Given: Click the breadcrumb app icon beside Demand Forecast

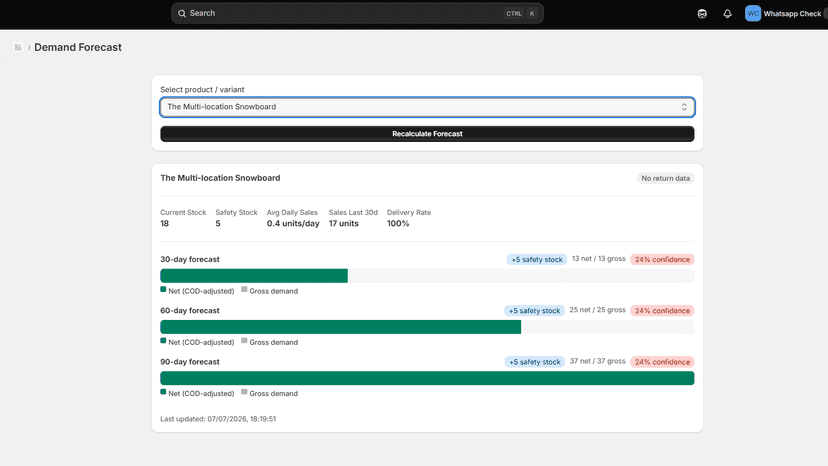Looking at the screenshot, I should click(x=18, y=48).
